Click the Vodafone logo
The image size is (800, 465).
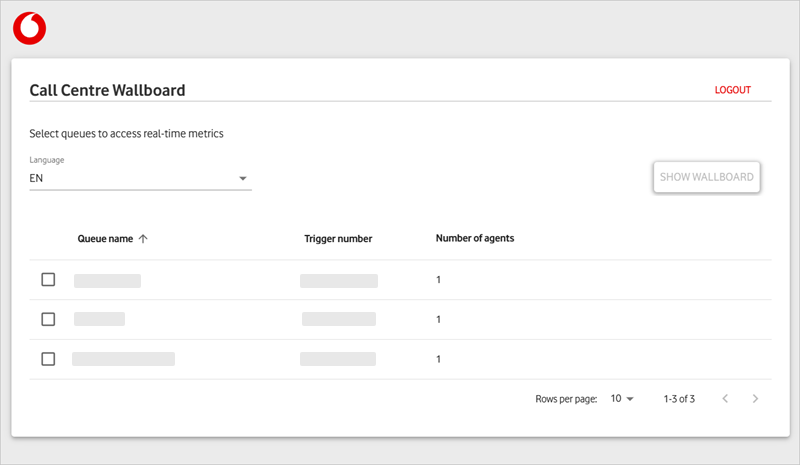pos(29,28)
